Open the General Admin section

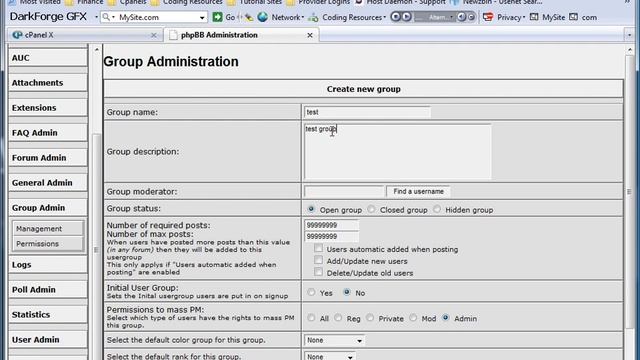tap(48, 182)
